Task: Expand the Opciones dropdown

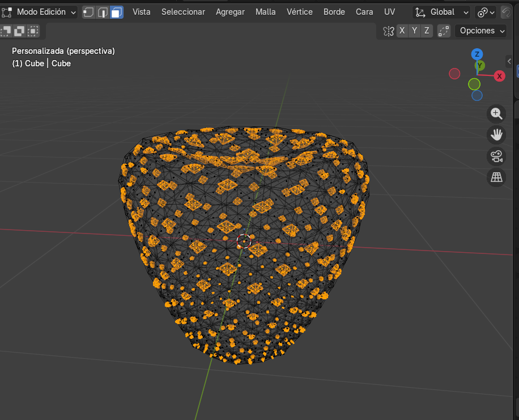Action: click(x=482, y=31)
